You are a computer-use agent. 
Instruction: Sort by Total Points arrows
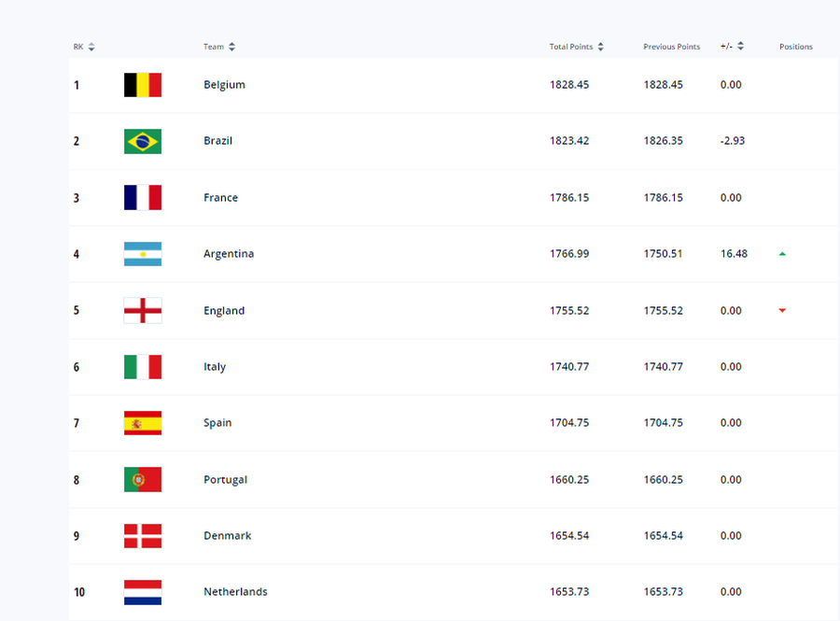tap(600, 47)
